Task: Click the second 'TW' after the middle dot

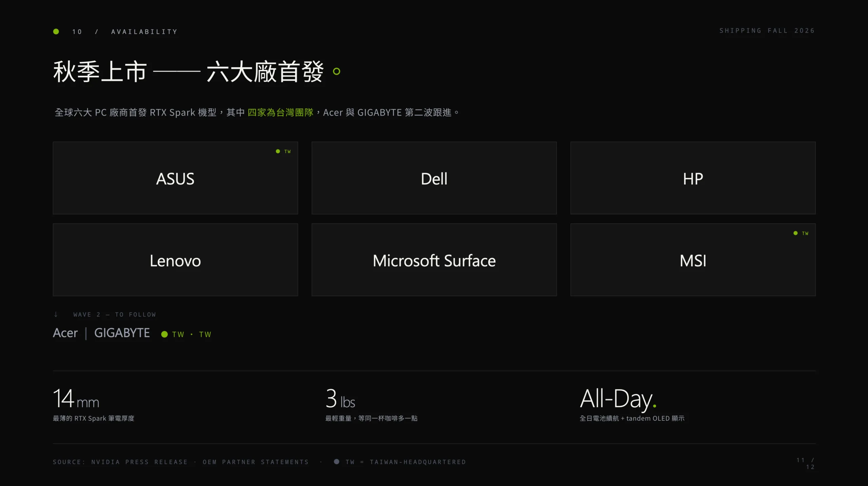Action: [205, 335]
